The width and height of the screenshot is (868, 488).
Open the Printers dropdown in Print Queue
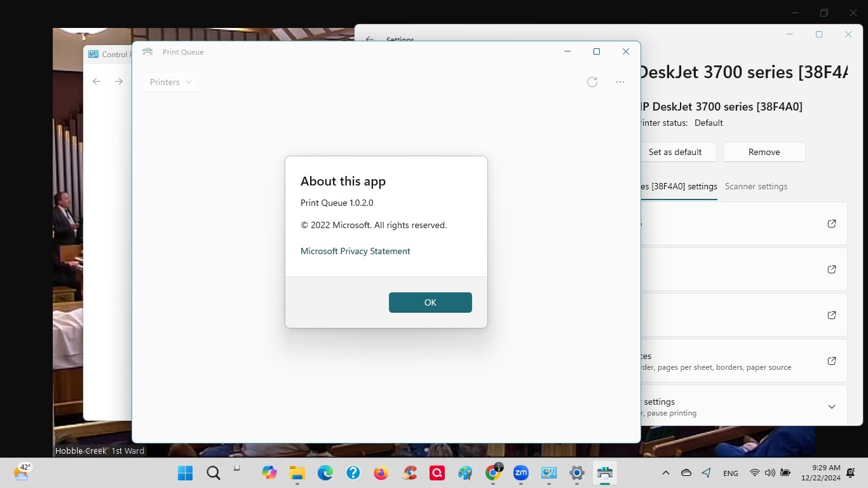(171, 82)
